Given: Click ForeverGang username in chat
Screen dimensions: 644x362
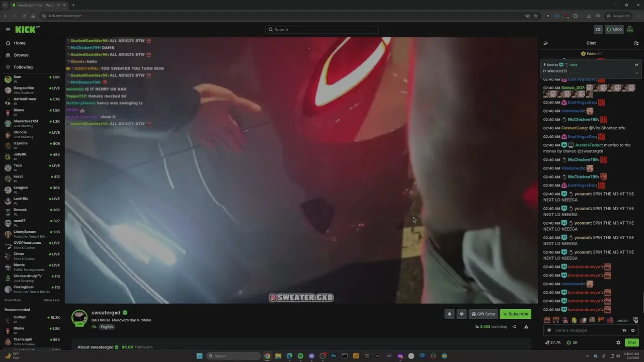Looking at the screenshot, I should 574,128.
